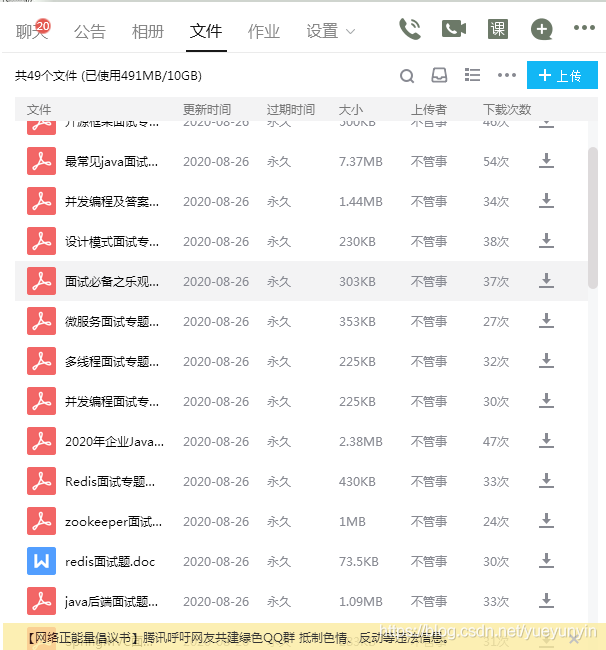Image resolution: width=606 pixels, height=650 pixels.
Task: Click the file list vertical scrollbar
Action: (x=593, y=218)
